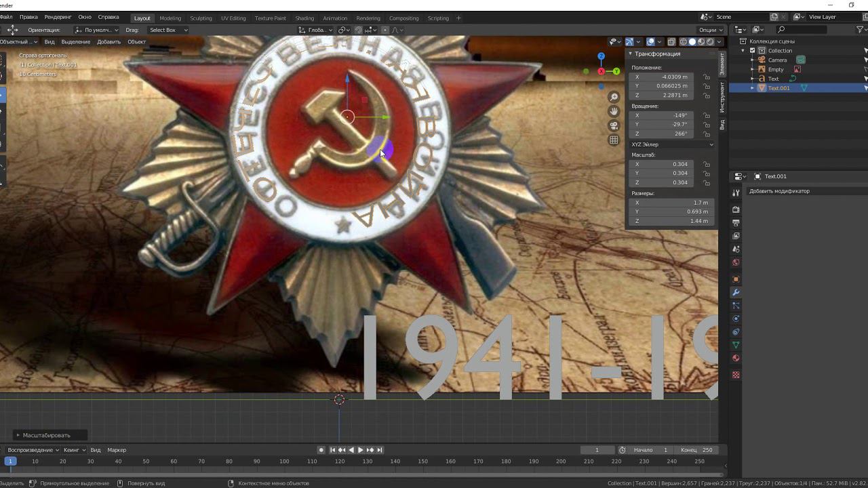Switch perspective/orthographic grid gizmo

coord(614,140)
